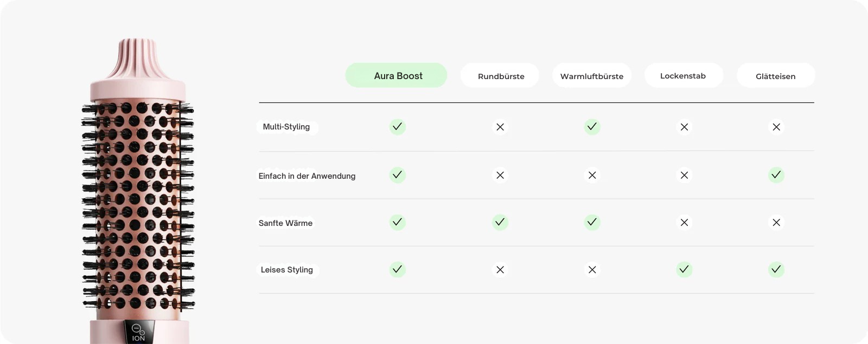
Task: Click the Aura Boost Sanfte Wärme checkmark
Action: pyautogui.click(x=397, y=222)
